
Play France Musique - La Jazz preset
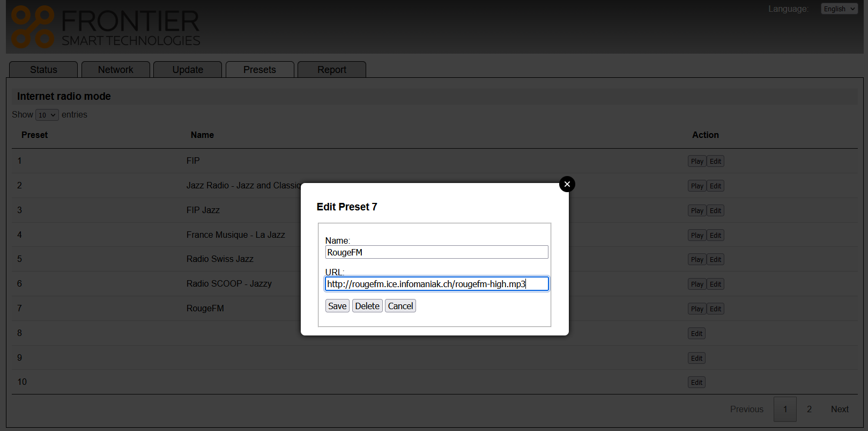tap(697, 236)
